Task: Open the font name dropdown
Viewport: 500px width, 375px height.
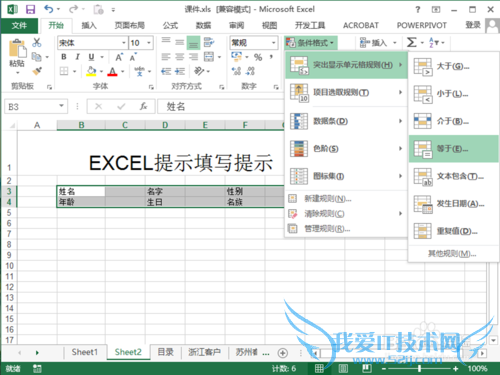Action: (x=124, y=43)
